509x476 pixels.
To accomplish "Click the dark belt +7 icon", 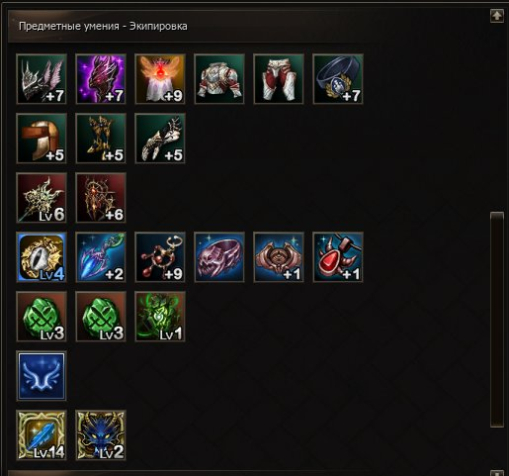I will [x=338, y=79].
